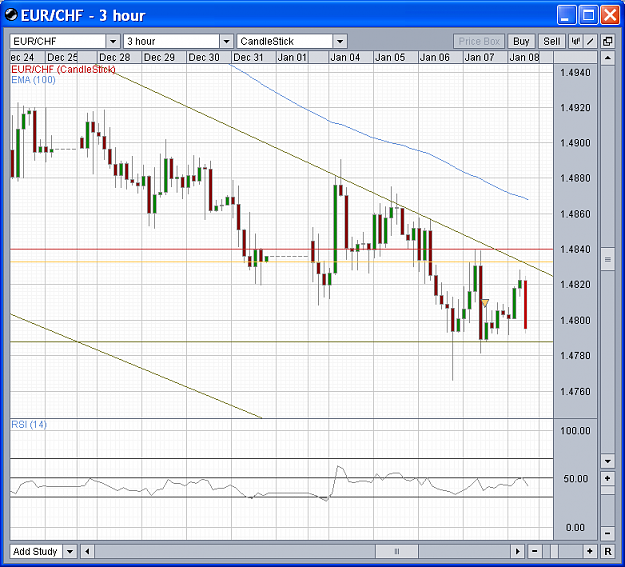Click the vertical scrollbar down arrow
Image resolution: width=625 pixels, height=567 pixels.
(x=608, y=462)
